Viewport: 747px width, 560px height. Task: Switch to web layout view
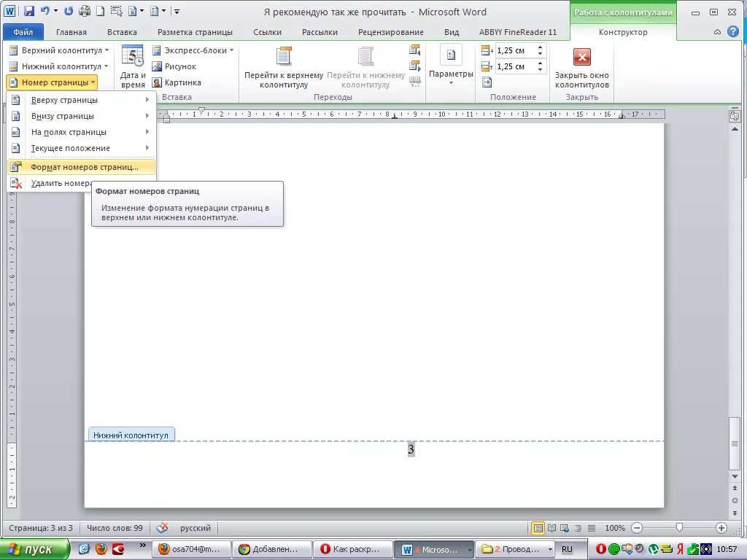[x=565, y=528]
